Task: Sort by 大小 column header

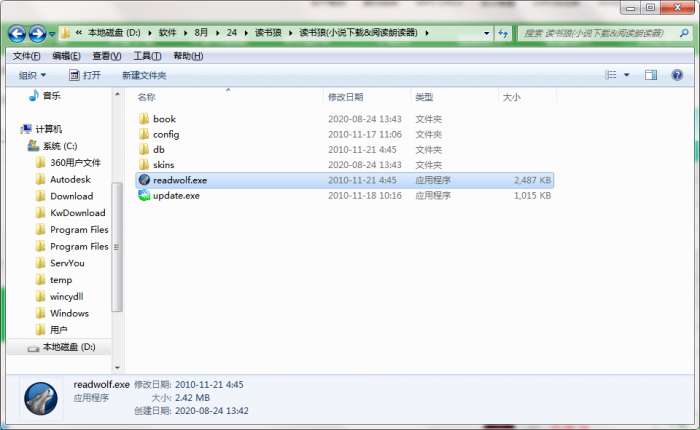Action: [x=512, y=97]
